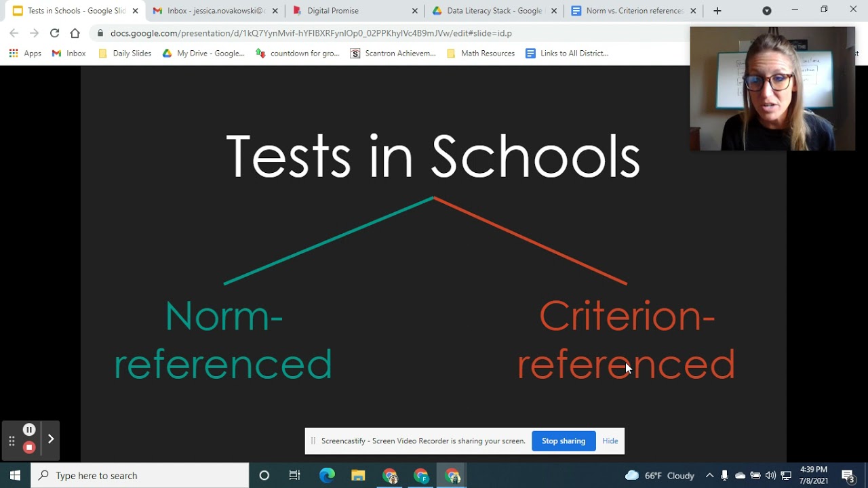Open the active Chrome window taskbar icon
Screen dimensions: 868x488
click(x=452, y=475)
